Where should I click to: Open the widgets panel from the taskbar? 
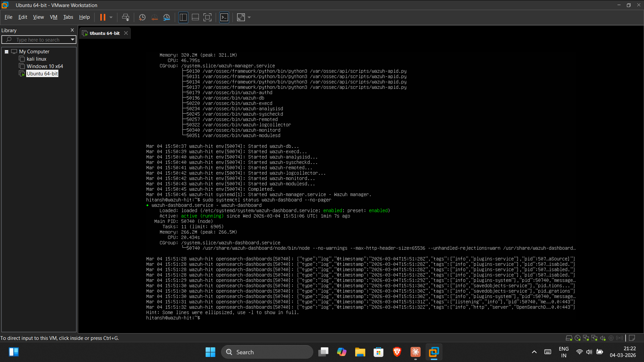pyautogui.click(x=14, y=352)
